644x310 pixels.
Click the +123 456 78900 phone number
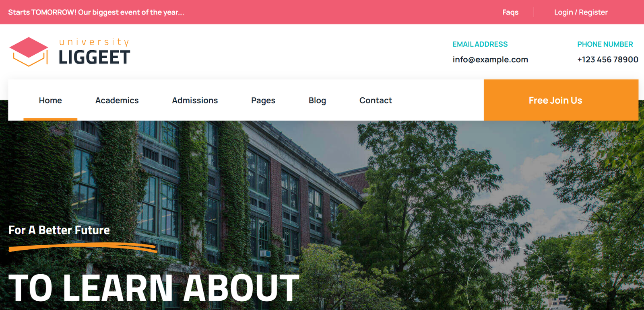pyautogui.click(x=608, y=60)
